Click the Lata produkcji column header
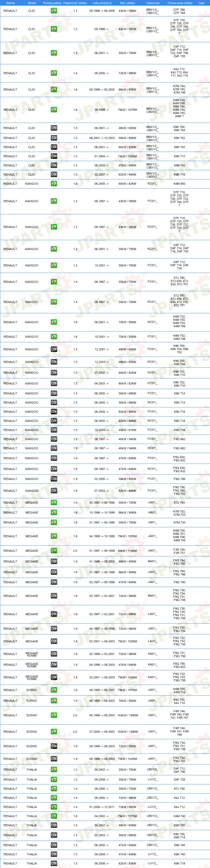Screen dimensions: 210x868 [102, 3]
